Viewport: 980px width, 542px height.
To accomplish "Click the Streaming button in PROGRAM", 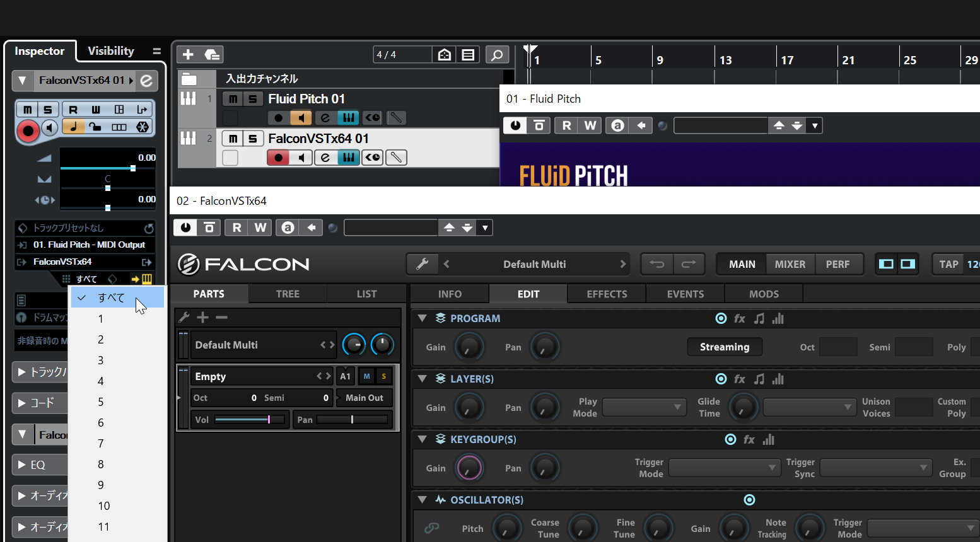I will [x=725, y=347].
